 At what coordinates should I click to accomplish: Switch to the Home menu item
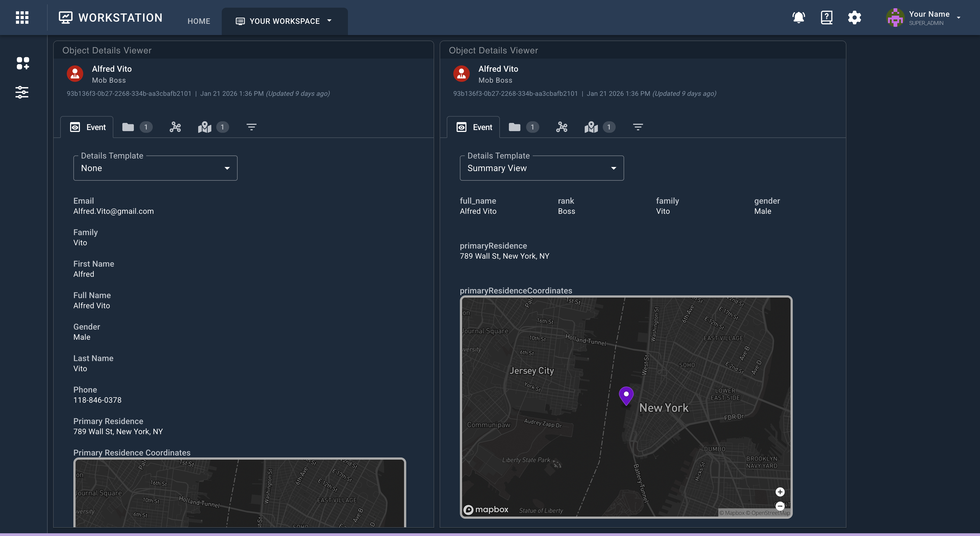198,21
